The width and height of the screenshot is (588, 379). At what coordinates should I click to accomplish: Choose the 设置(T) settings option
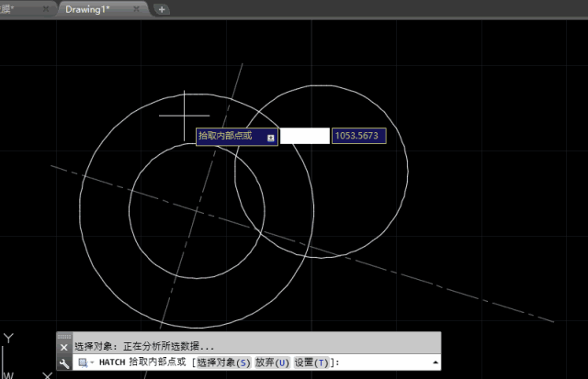[314, 362]
